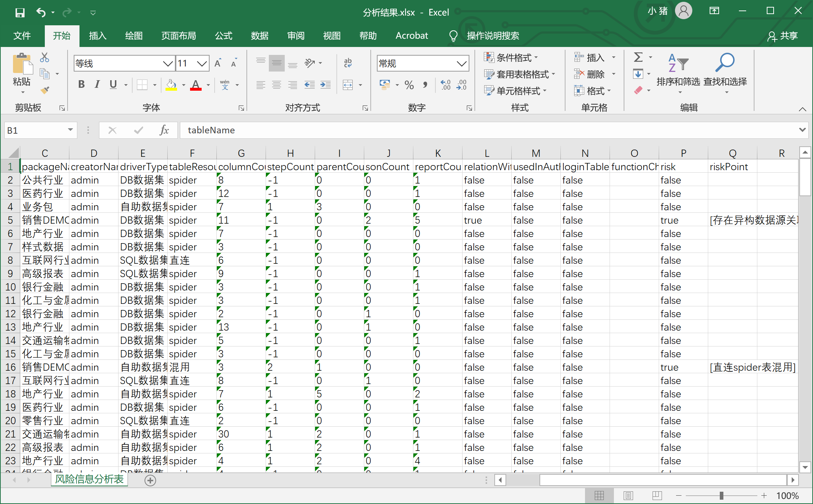Screen dimensions: 813x504
Task: Open the 公式 ribbon tab
Action: point(223,36)
